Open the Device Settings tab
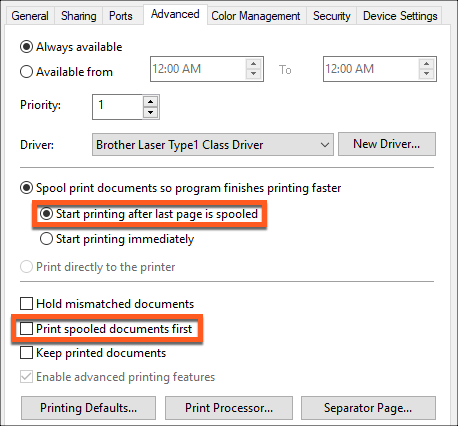The image size is (458, 426). click(400, 16)
